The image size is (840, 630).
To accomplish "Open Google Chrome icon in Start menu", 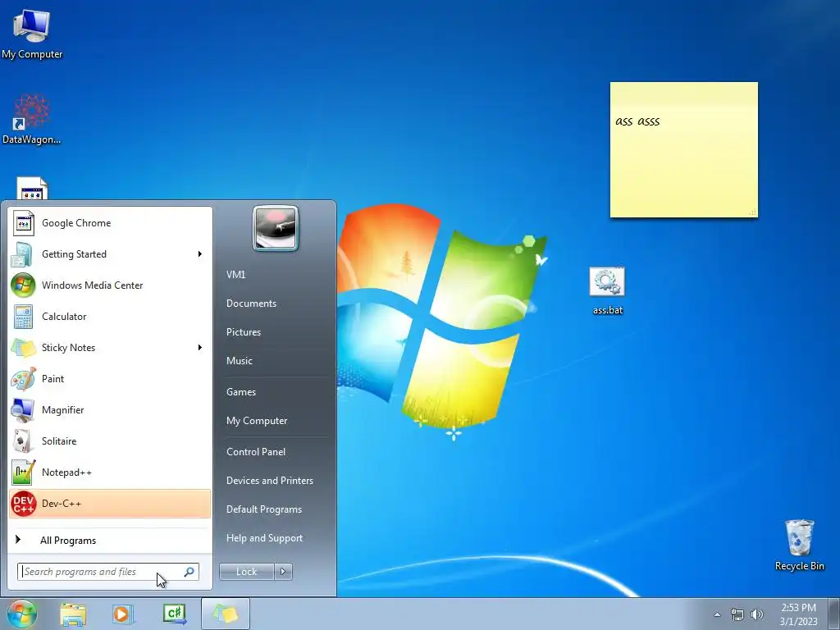I will pyautogui.click(x=23, y=223).
